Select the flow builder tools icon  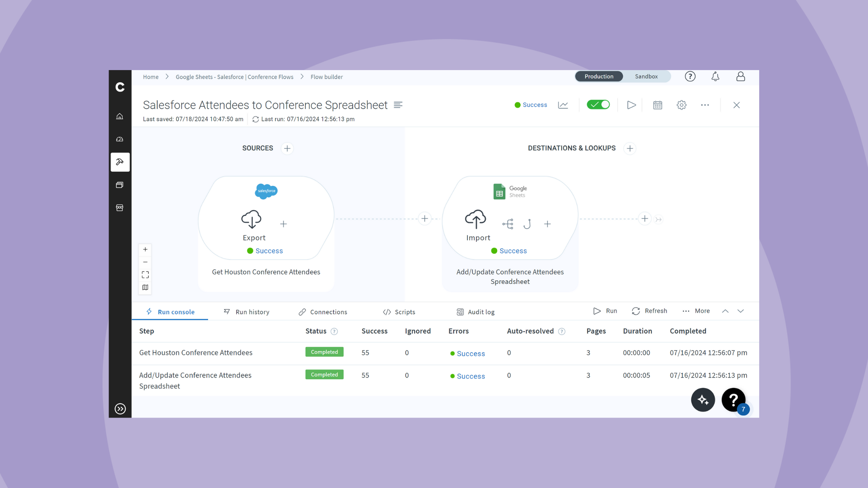point(120,162)
